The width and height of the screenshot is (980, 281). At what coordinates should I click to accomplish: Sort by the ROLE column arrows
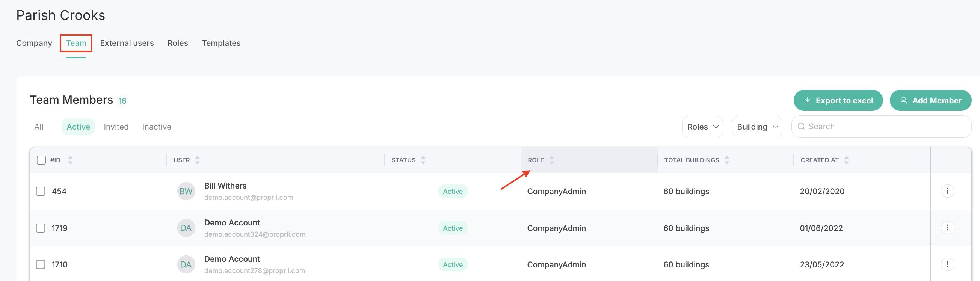552,160
